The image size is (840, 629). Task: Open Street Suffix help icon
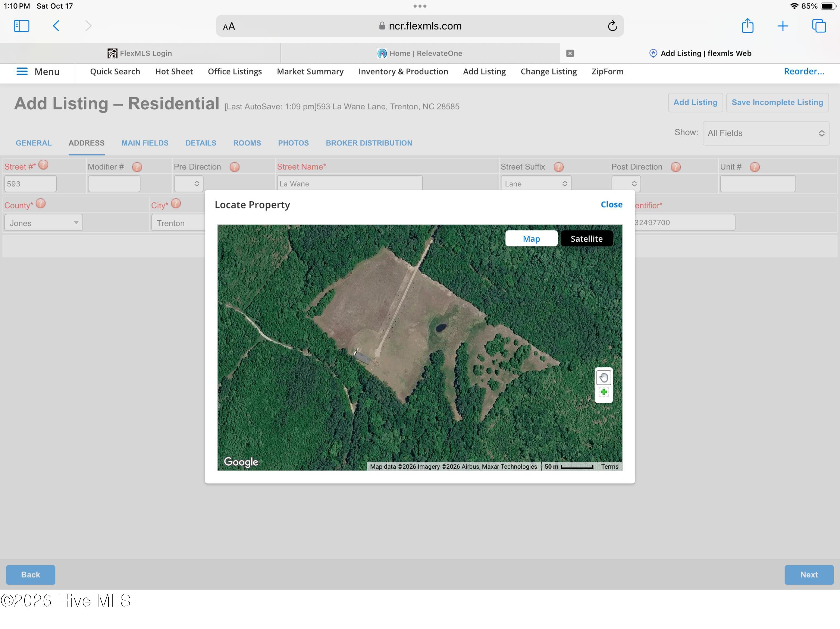(x=558, y=167)
